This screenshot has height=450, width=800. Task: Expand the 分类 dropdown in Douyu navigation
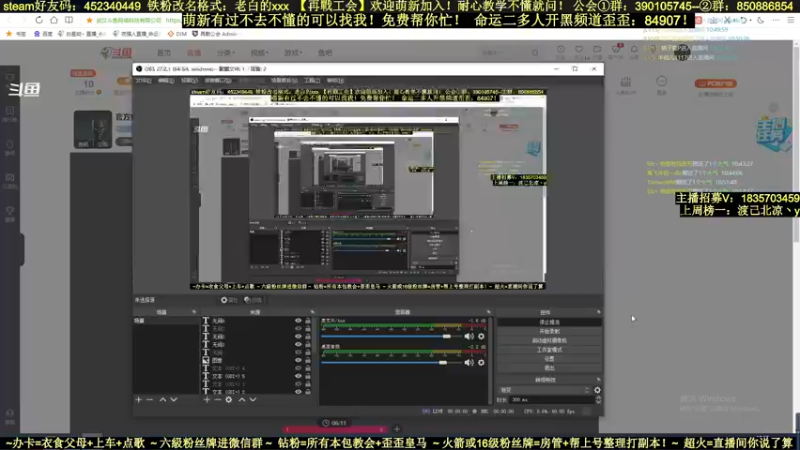tap(226, 53)
